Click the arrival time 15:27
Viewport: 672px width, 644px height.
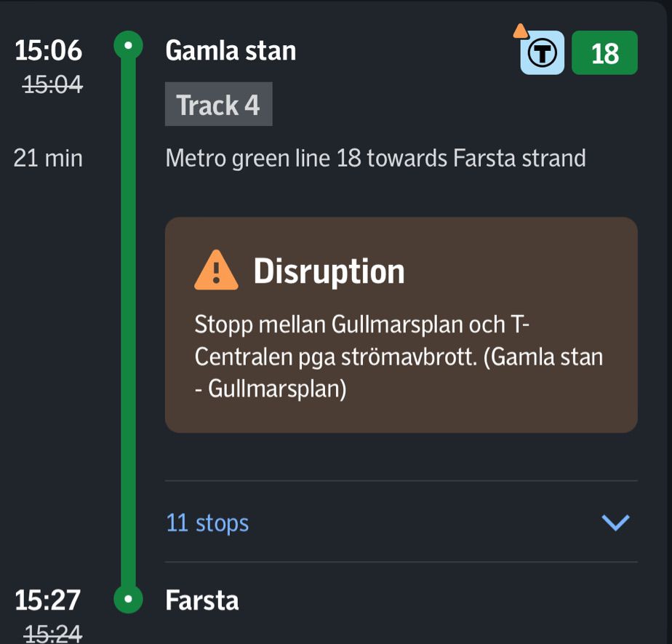pos(47,600)
